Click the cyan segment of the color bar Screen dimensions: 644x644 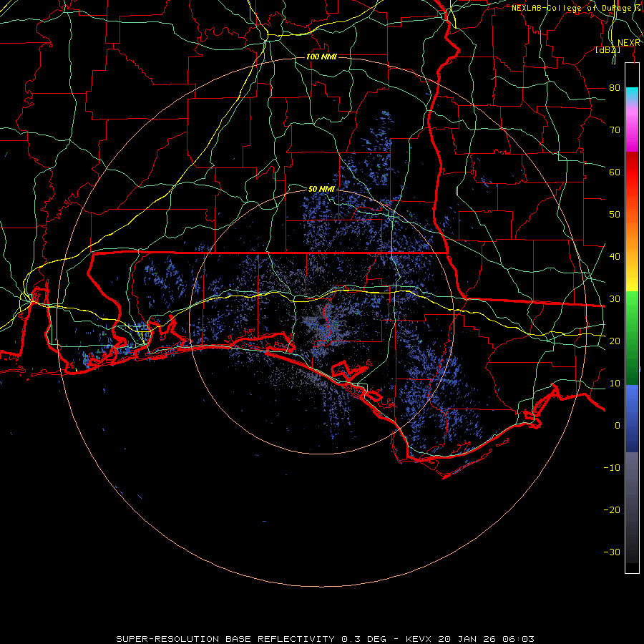632,94
